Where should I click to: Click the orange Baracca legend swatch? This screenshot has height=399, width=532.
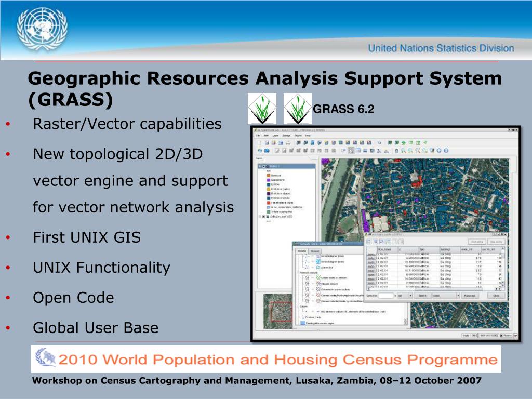(x=269, y=176)
